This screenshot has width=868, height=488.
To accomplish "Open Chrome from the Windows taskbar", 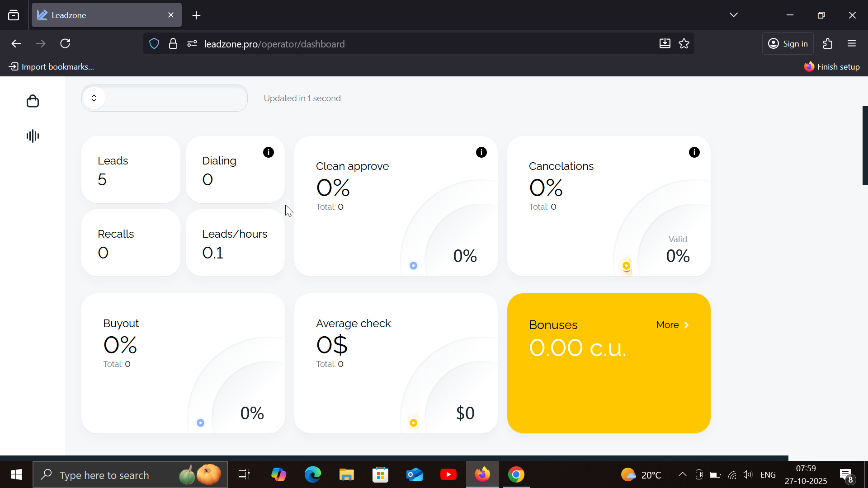I will coord(516,475).
